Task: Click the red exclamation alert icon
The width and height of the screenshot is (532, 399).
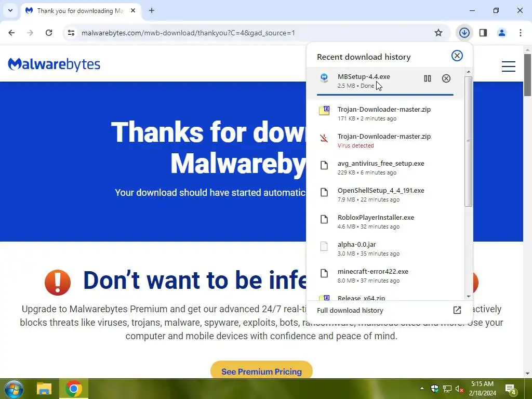Action: (x=58, y=282)
